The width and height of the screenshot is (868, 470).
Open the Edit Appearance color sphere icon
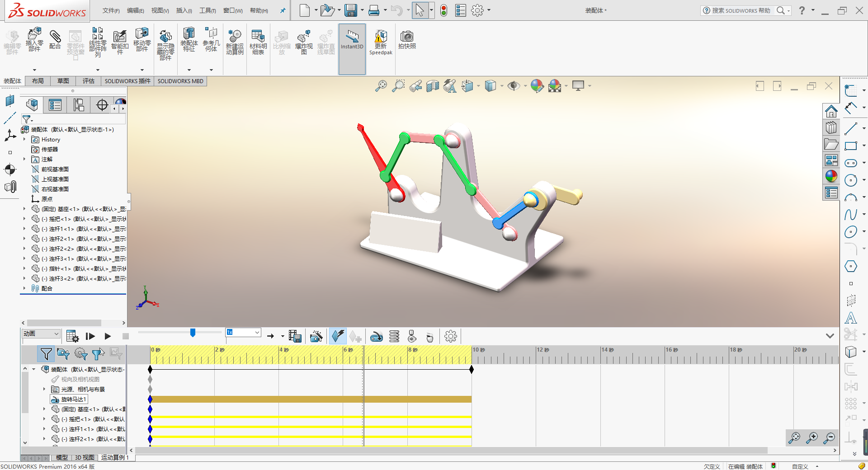pos(537,85)
